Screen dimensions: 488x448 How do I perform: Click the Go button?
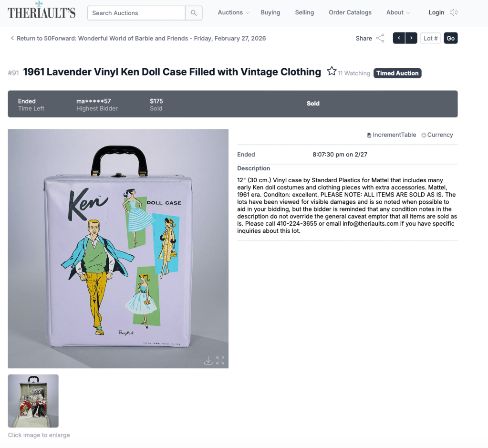[x=451, y=38]
